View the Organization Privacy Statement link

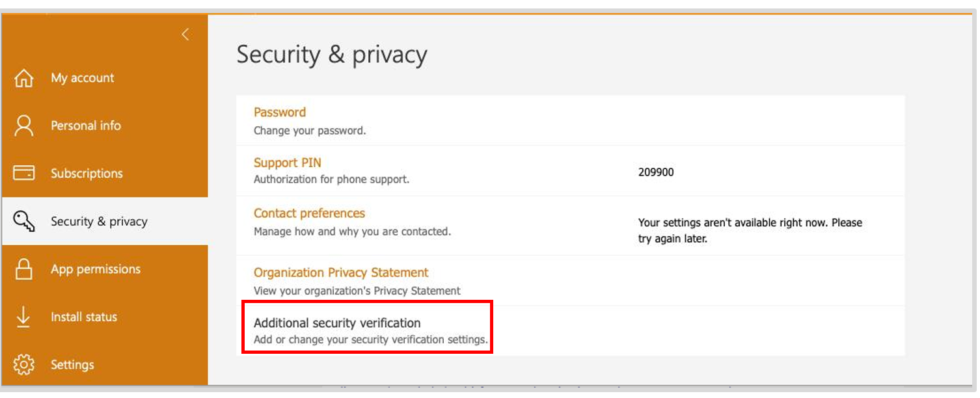(341, 272)
